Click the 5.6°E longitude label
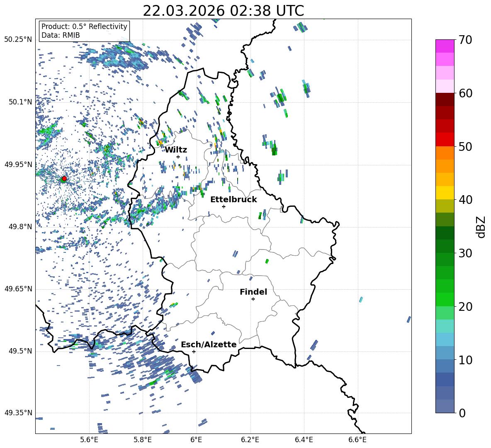This screenshot has height=448, width=491. tap(89, 440)
